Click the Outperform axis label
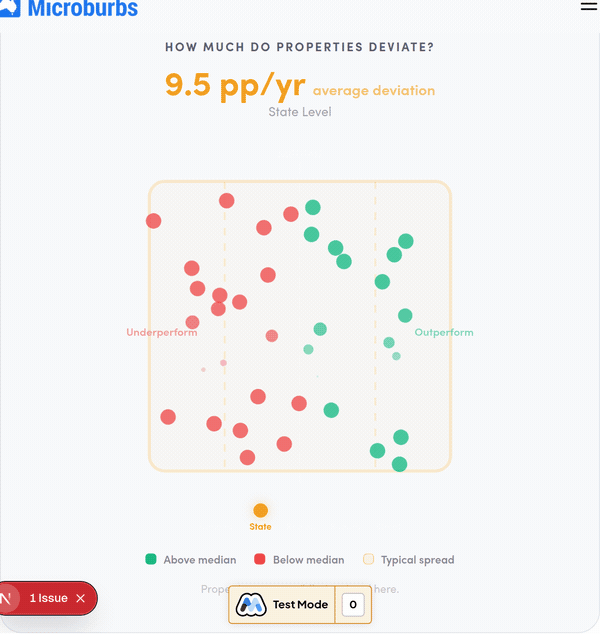This screenshot has height=634, width=600. click(x=444, y=332)
